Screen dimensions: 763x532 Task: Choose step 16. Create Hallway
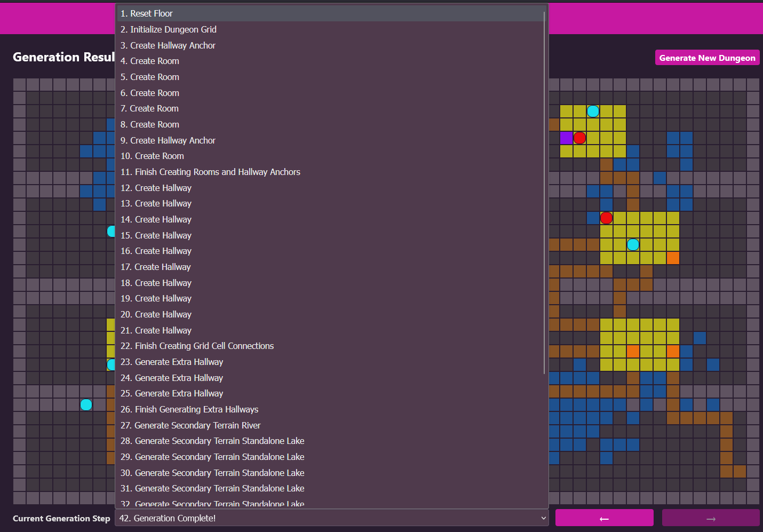pos(331,251)
